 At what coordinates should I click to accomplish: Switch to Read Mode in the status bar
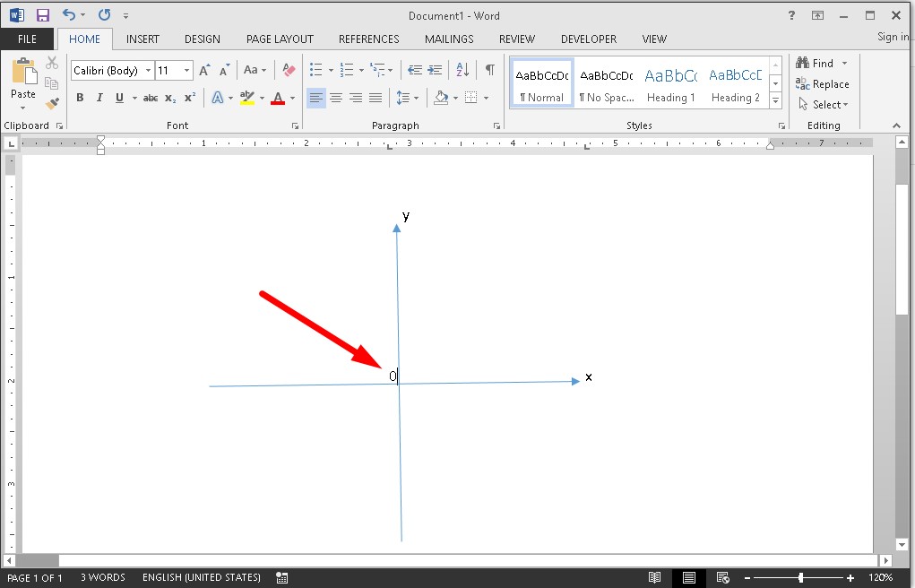point(655,578)
